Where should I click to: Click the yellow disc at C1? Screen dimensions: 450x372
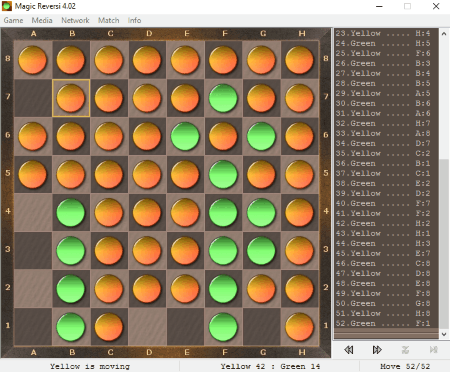point(109,326)
